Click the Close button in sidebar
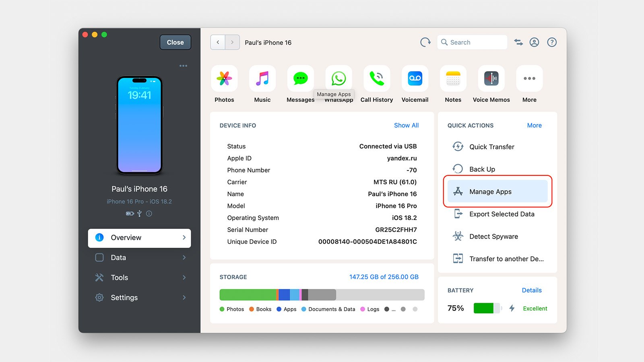The image size is (644, 362). coord(175,42)
